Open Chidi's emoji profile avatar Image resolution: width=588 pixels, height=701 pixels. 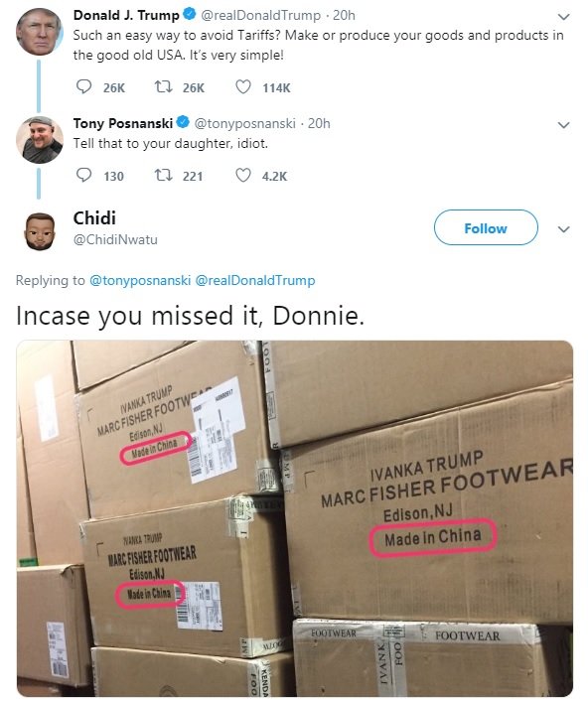[40, 230]
